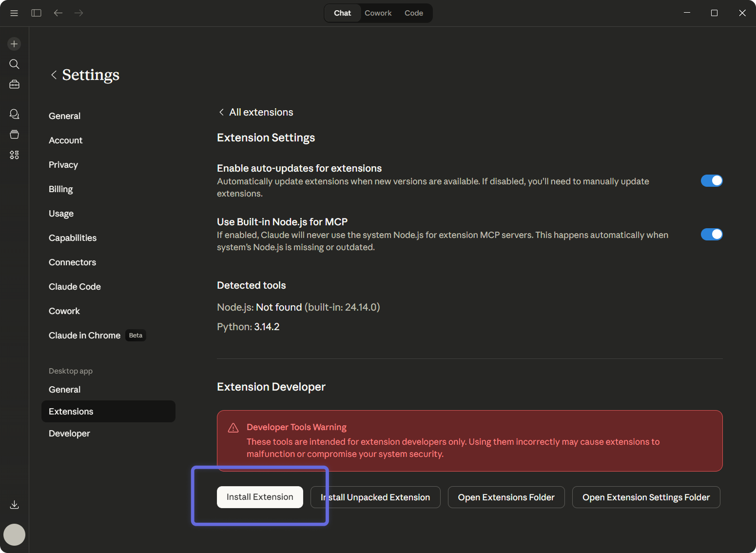Start a new chat from the sidebar
756x553 pixels.
14,43
